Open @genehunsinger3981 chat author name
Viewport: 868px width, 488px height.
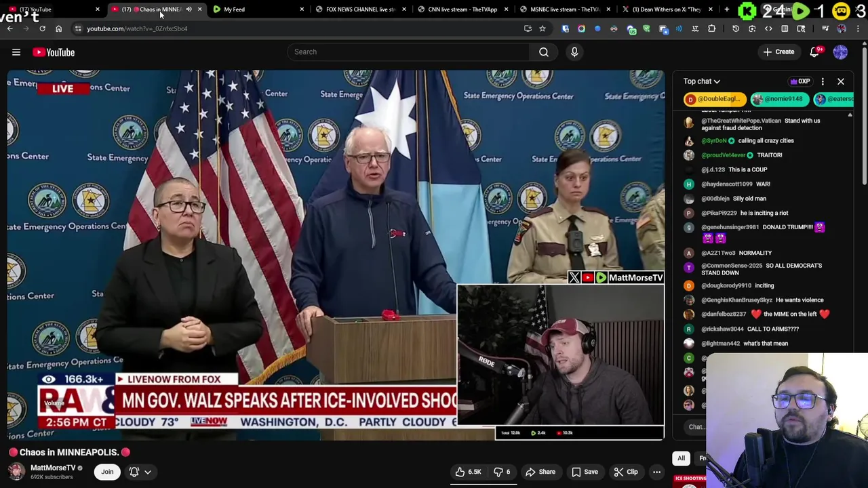coord(730,228)
